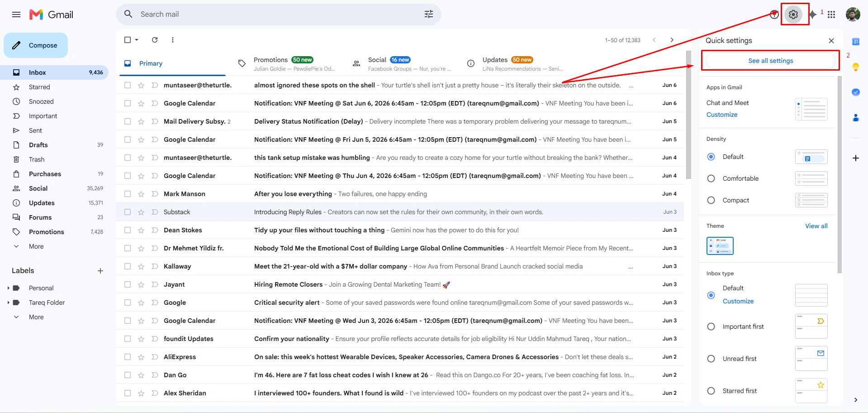Go to the newer messages page

tap(654, 40)
